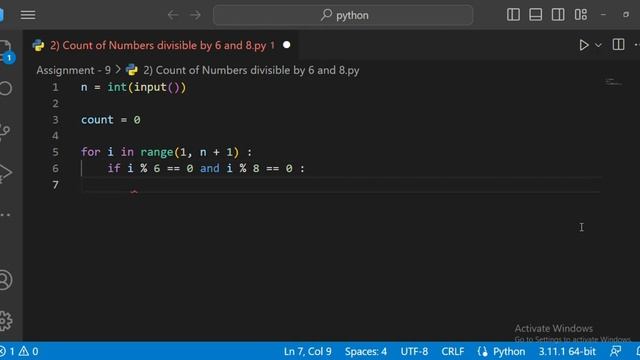Change indentation via Spaces: 4
Image resolution: width=640 pixels, height=360 pixels.
366,351
